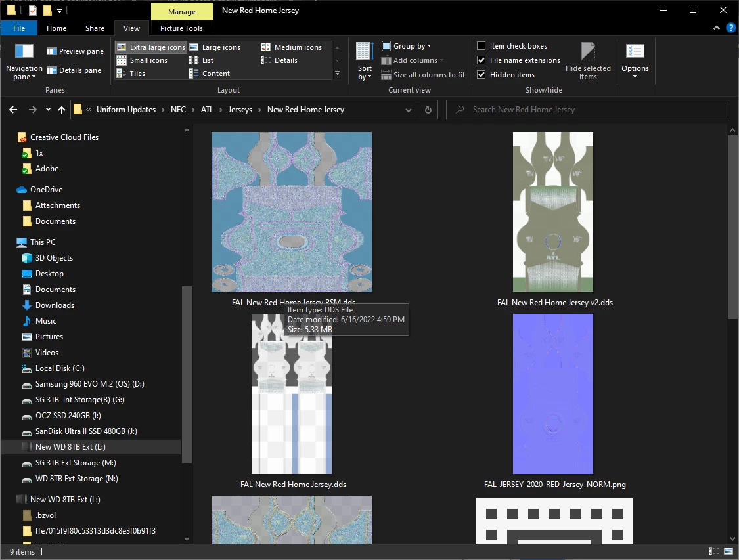Switch layout to Large icons

(x=215, y=47)
